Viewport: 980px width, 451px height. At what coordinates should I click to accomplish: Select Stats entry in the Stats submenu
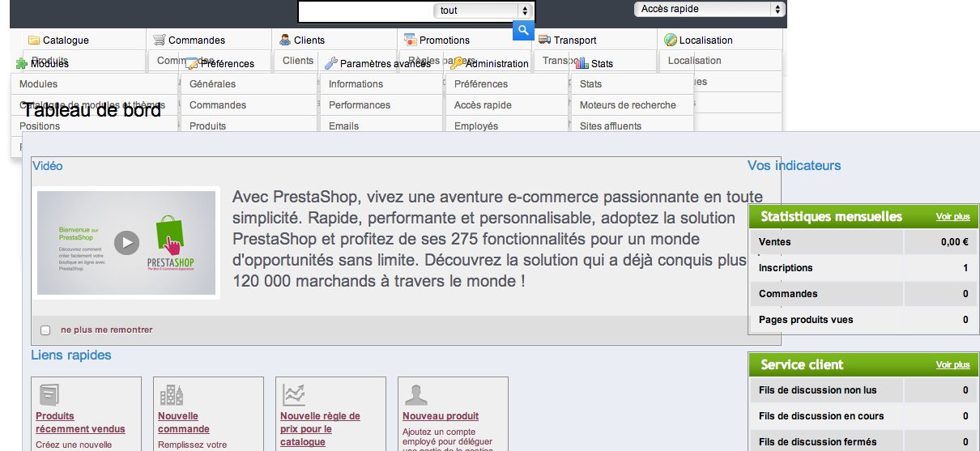tap(591, 84)
